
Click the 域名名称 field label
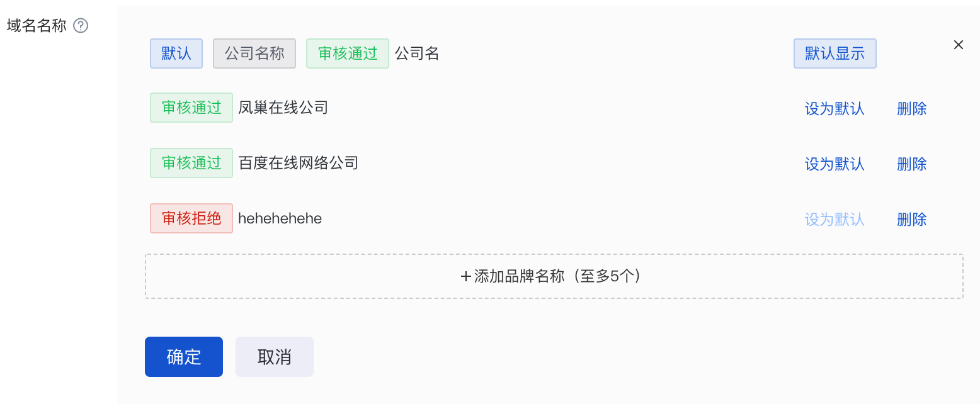[x=37, y=26]
